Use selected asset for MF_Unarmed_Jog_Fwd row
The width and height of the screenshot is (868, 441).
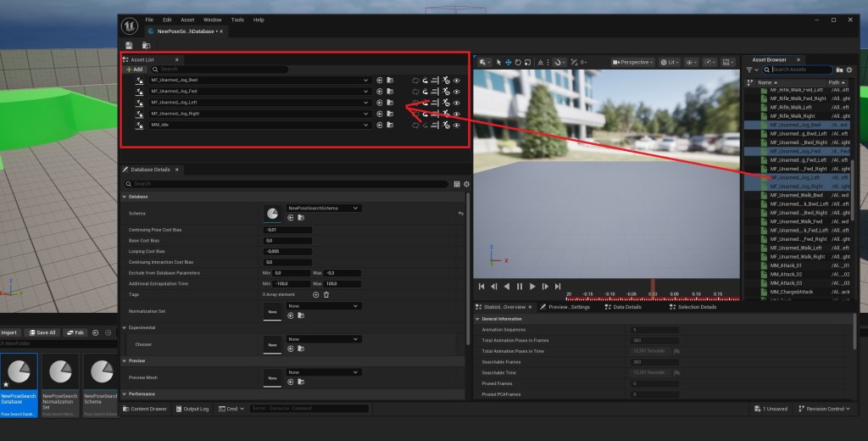380,91
